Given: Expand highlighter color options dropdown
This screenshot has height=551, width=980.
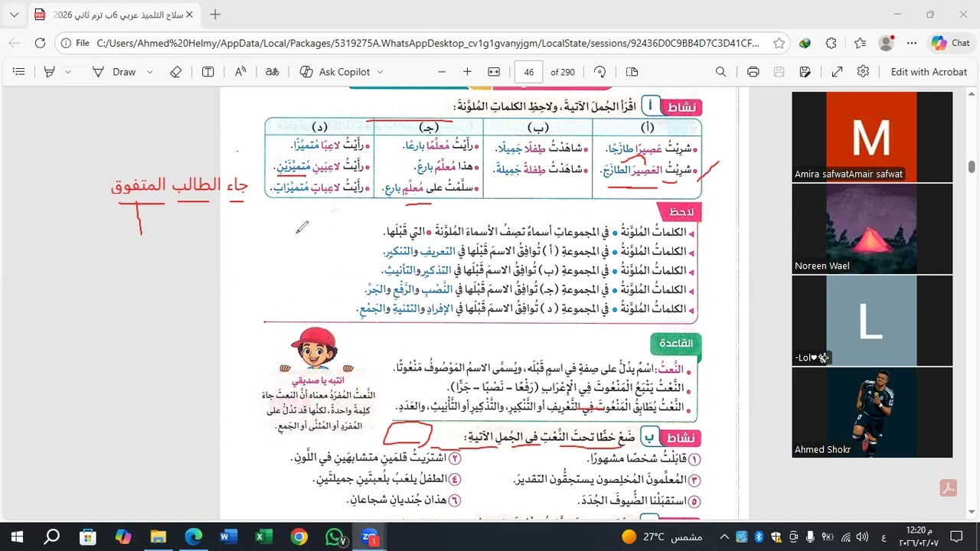Looking at the screenshot, I should click(x=68, y=72).
